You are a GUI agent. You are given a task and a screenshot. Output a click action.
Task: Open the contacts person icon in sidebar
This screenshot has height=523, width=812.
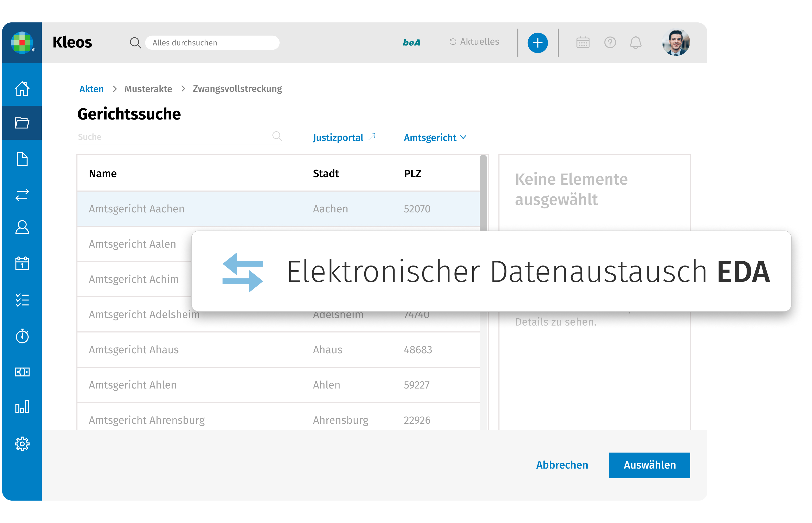[22, 227]
